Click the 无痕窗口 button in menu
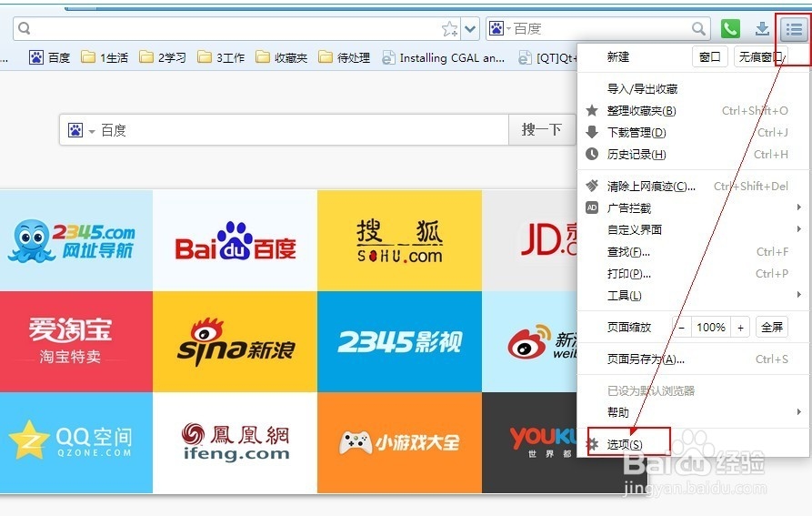This screenshot has width=812, height=516. (x=761, y=56)
